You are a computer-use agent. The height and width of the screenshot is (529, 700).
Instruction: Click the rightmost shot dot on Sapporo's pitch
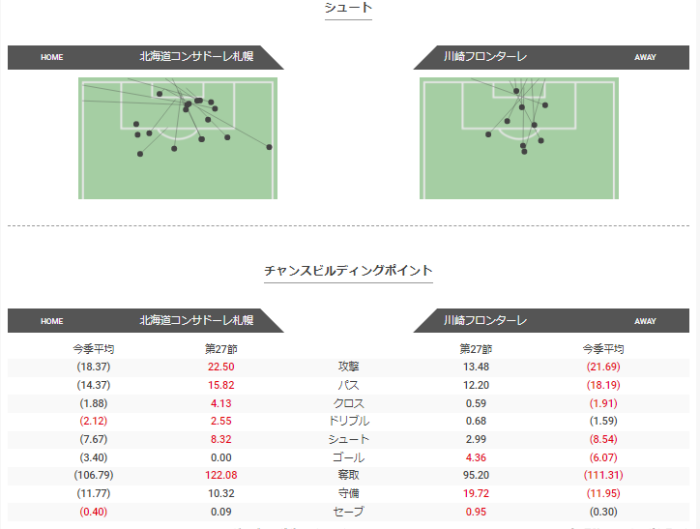click(x=269, y=147)
